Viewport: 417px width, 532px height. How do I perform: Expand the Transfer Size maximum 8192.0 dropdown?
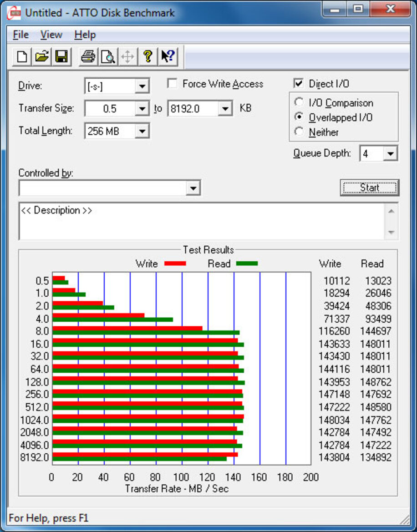[x=225, y=109]
